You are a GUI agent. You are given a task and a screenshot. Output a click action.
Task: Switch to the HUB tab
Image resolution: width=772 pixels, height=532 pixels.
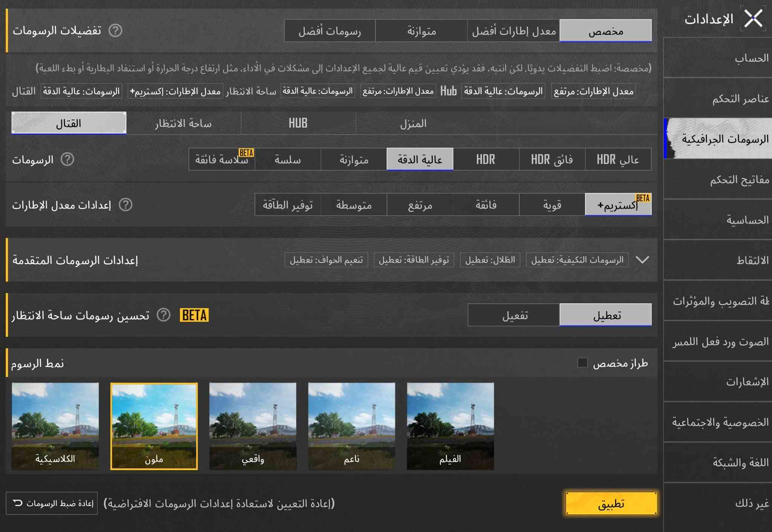coord(298,123)
